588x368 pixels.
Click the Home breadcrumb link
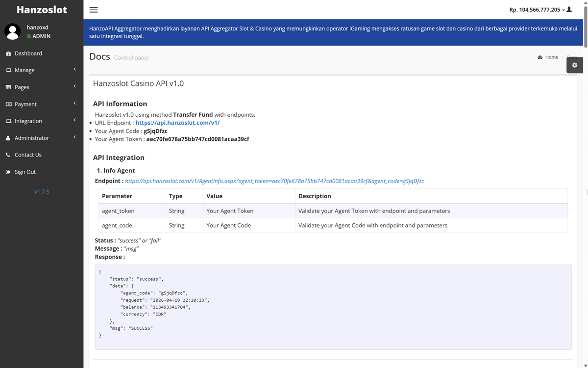[x=552, y=57]
